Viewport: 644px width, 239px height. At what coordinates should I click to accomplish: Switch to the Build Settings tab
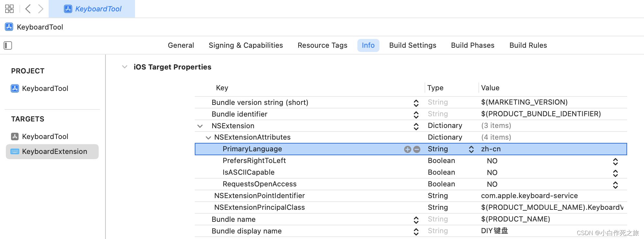tap(413, 45)
